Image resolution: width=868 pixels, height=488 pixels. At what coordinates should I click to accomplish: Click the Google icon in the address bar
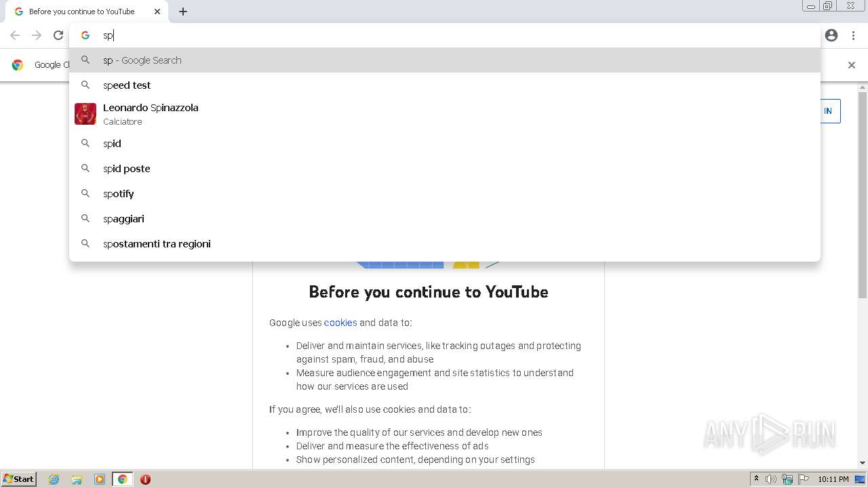pyautogui.click(x=85, y=35)
